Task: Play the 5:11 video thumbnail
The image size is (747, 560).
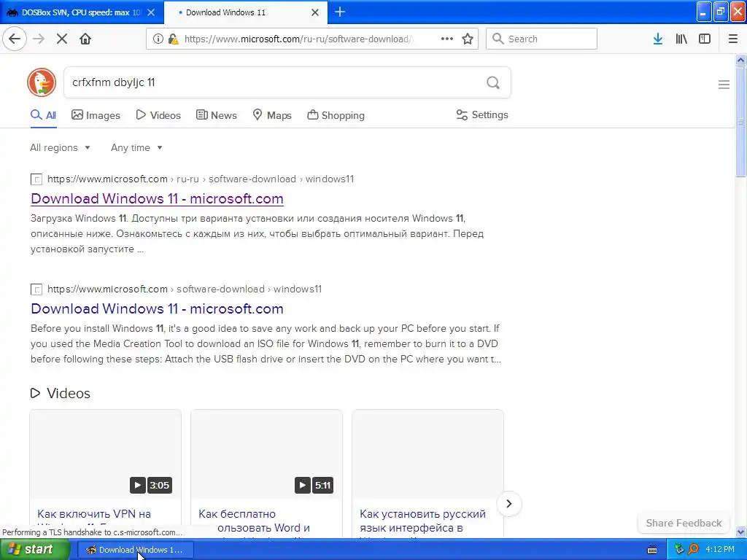Action: pos(266,454)
